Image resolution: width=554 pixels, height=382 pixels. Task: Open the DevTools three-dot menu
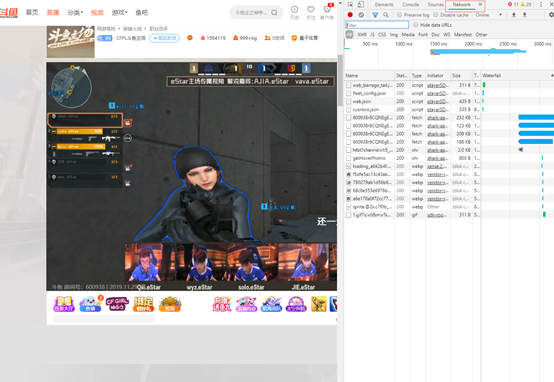pyautogui.click(x=541, y=5)
